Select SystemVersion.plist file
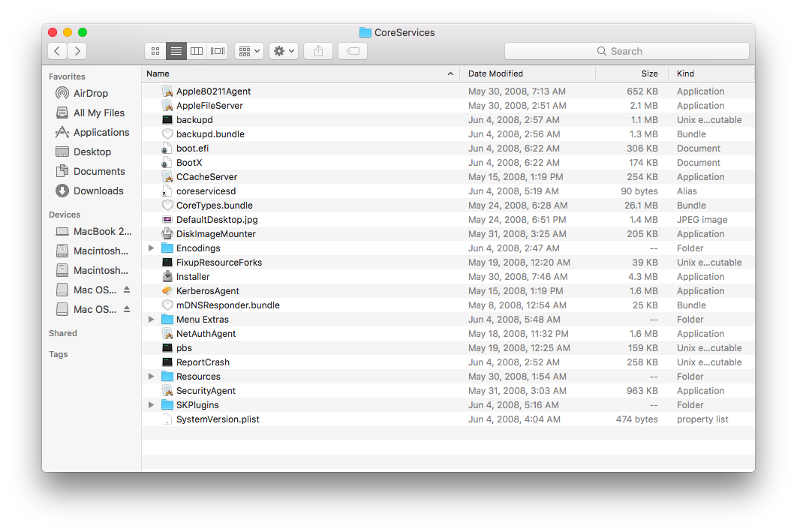 [448, 419]
